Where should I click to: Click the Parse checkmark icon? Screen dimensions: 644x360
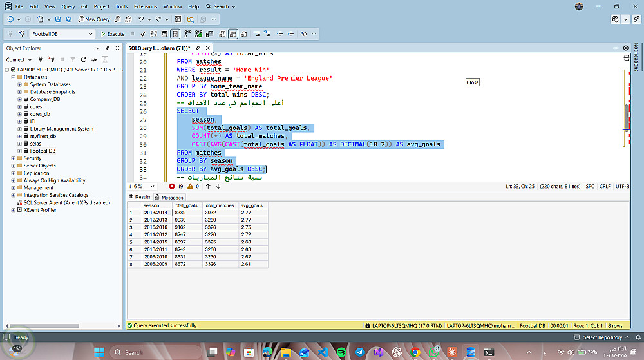(x=142, y=34)
